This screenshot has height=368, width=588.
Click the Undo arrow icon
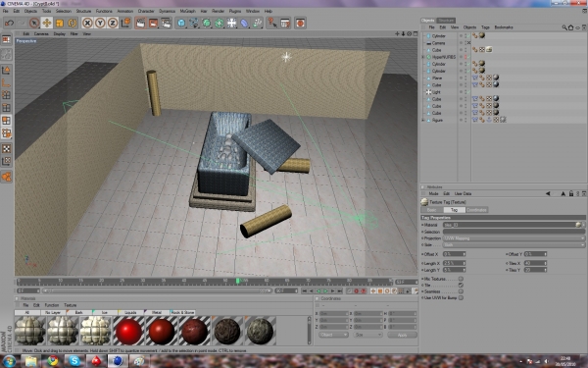9,23
